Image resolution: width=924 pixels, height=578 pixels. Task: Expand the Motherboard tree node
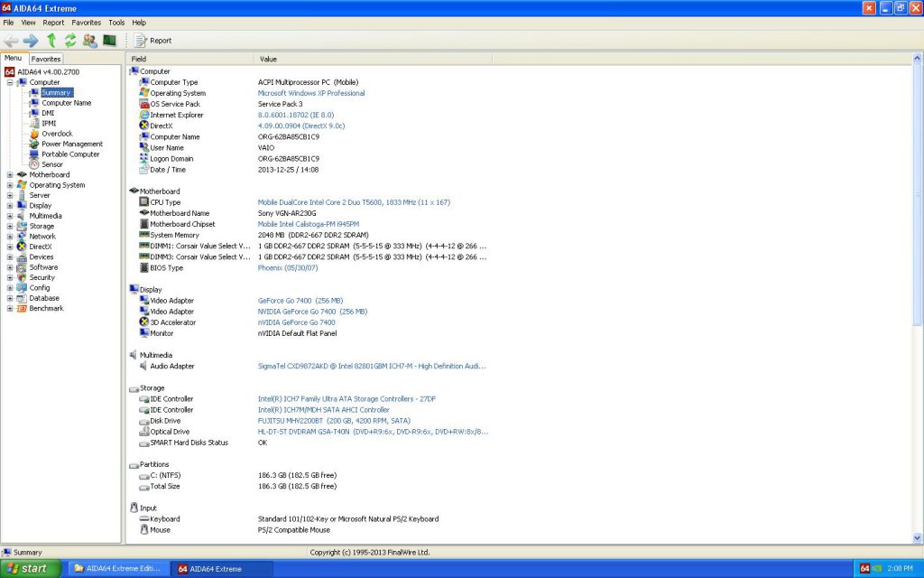click(x=10, y=175)
